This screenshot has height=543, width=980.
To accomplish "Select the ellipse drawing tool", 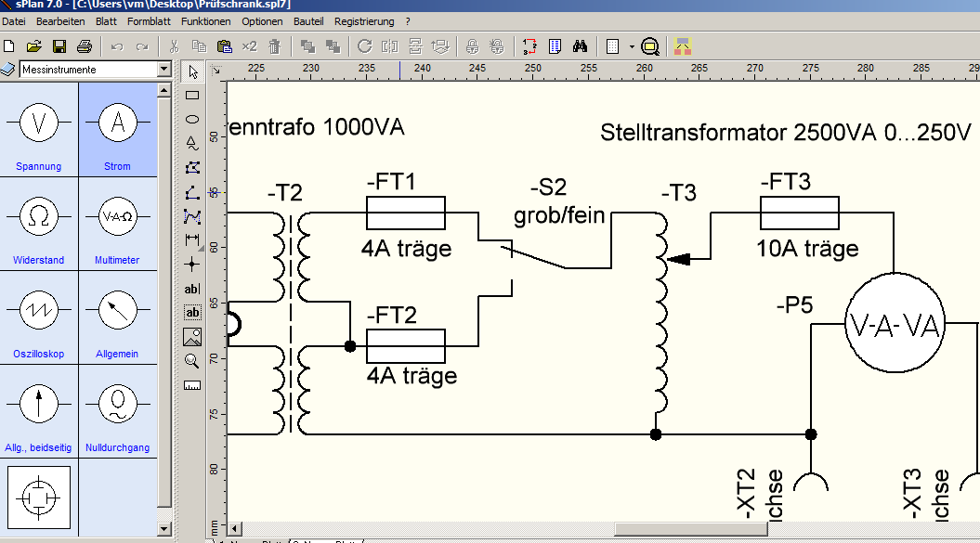I will (192, 120).
